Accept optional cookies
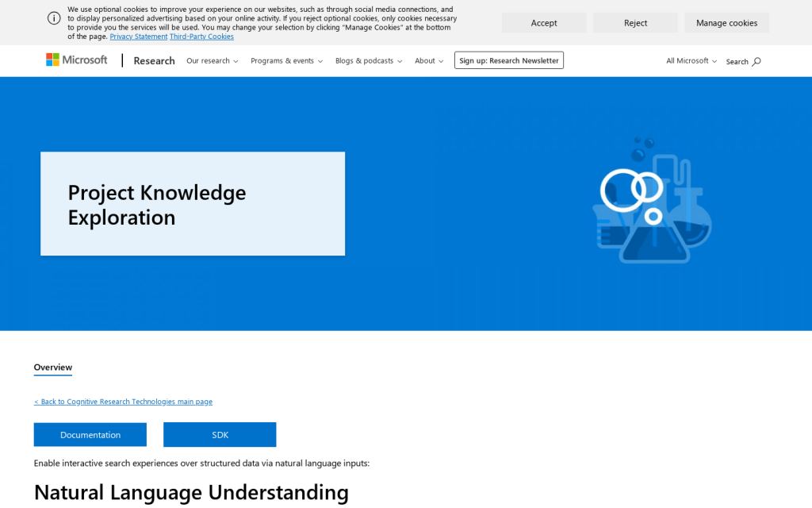This screenshot has height=508, width=812. (x=544, y=23)
